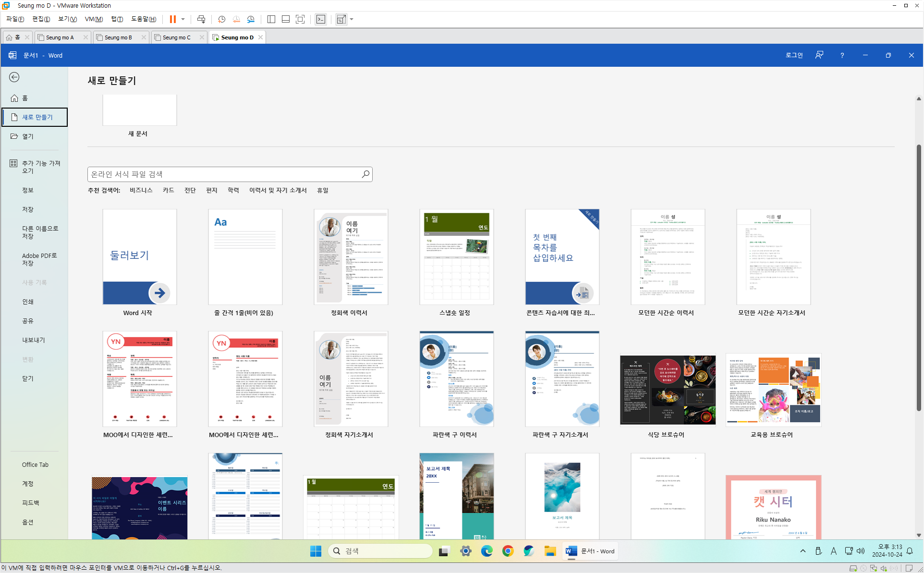Pause the virtual machine with the orange pause icon
924x573 pixels.
[172, 19]
